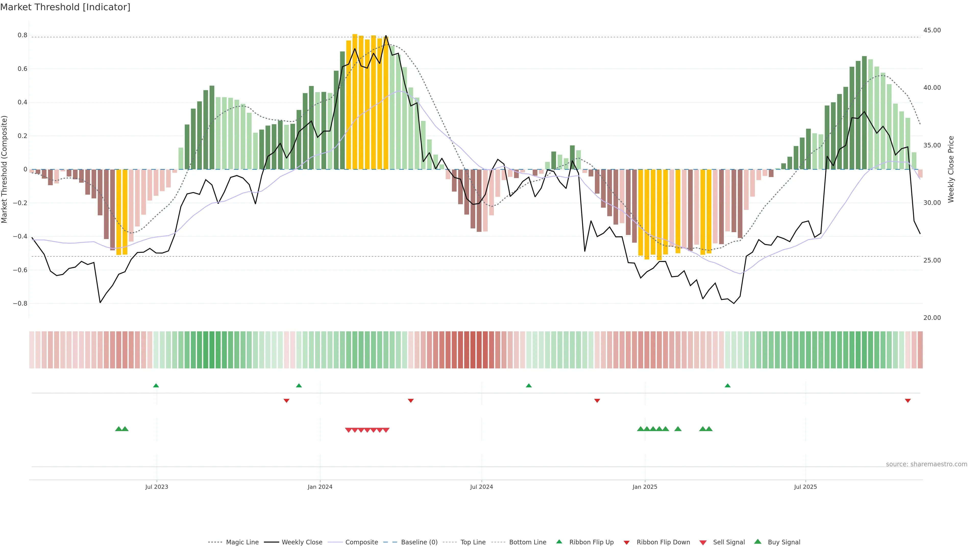980x551 pixels.
Task: Click the Jan 2024 axis label
Action: pyautogui.click(x=320, y=487)
